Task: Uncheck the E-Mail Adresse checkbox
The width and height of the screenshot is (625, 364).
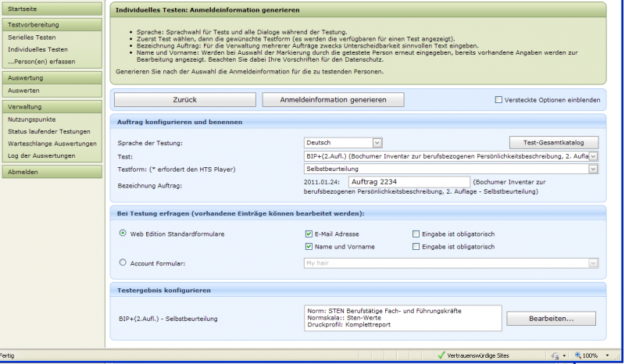Action: coord(309,234)
